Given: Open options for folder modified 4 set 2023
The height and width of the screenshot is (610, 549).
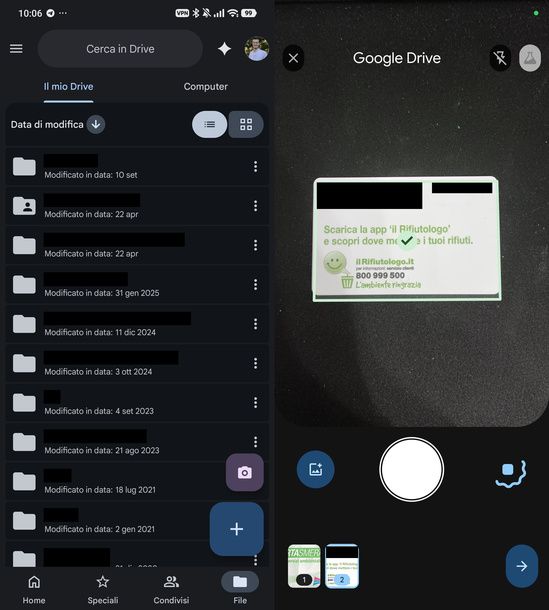Looking at the screenshot, I should (255, 402).
